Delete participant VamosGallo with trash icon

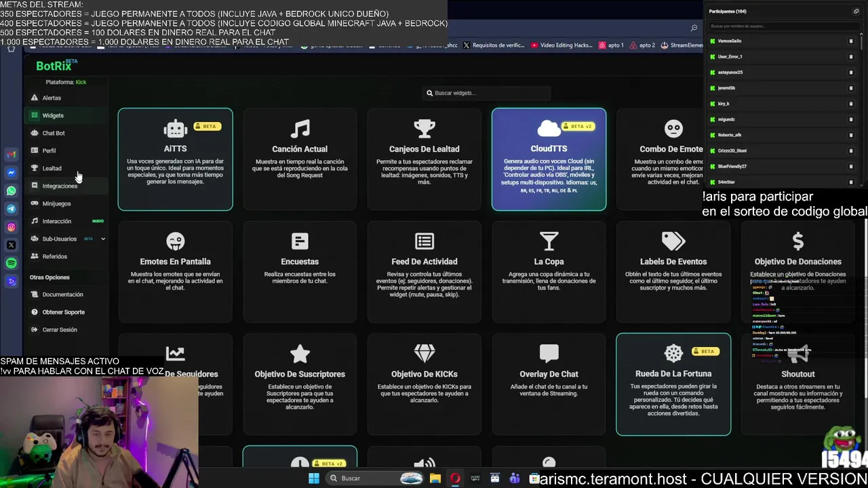pos(851,41)
